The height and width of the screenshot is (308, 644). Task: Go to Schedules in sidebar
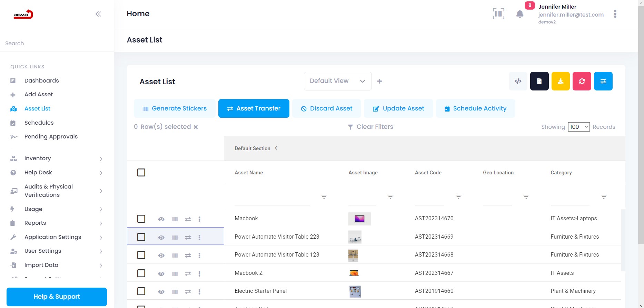[39, 123]
